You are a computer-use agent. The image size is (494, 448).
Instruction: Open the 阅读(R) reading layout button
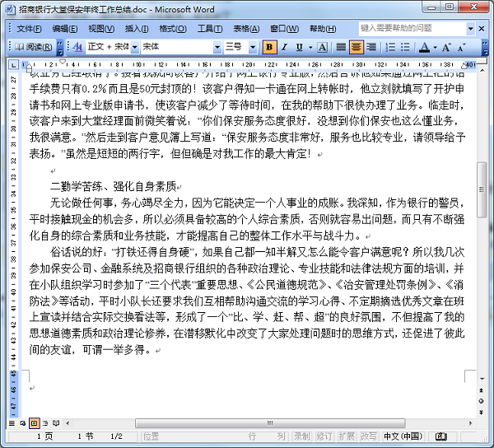click(x=34, y=47)
